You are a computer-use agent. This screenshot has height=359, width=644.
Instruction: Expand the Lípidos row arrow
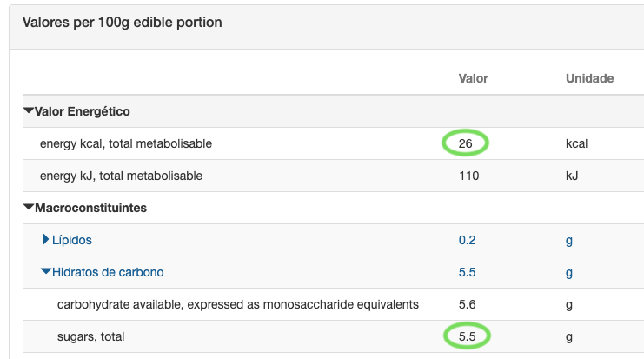coord(45,239)
